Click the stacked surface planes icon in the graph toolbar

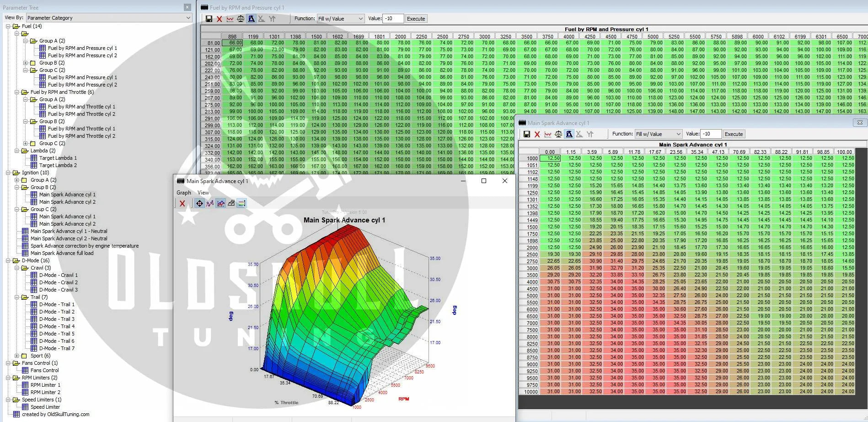[231, 203]
